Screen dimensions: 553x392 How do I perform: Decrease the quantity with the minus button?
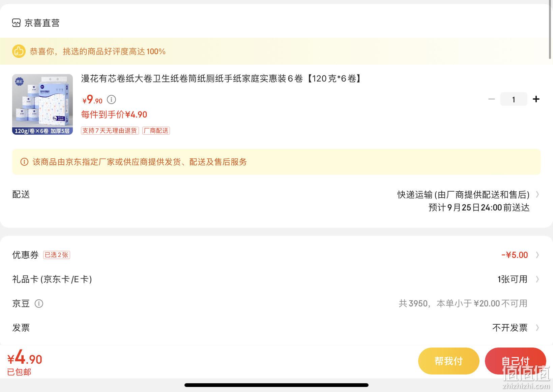(x=492, y=99)
